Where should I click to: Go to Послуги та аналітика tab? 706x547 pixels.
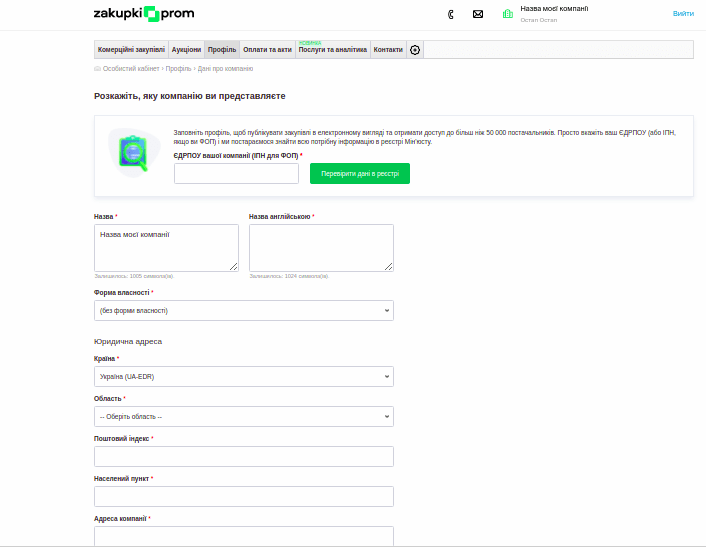[333, 50]
